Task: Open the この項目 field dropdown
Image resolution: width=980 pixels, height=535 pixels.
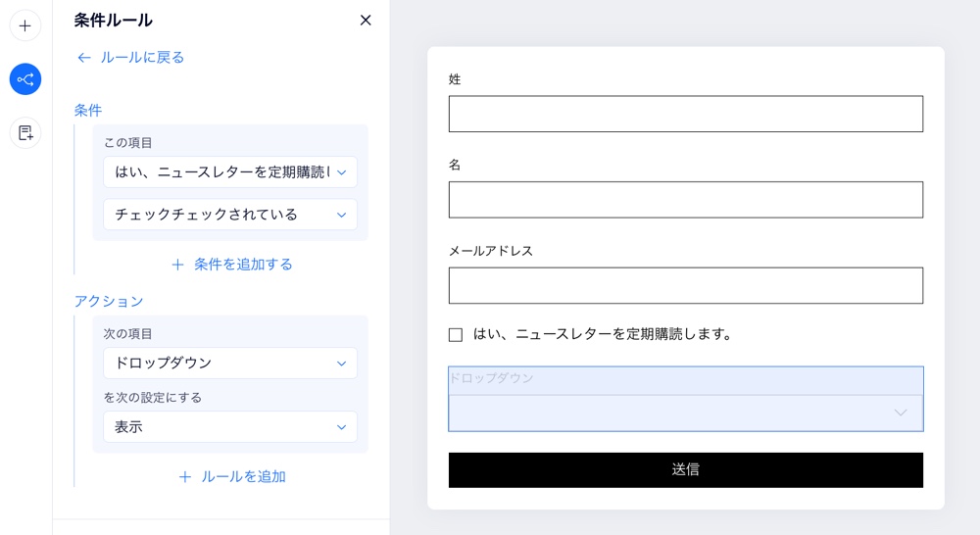Action: coord(230,171)
